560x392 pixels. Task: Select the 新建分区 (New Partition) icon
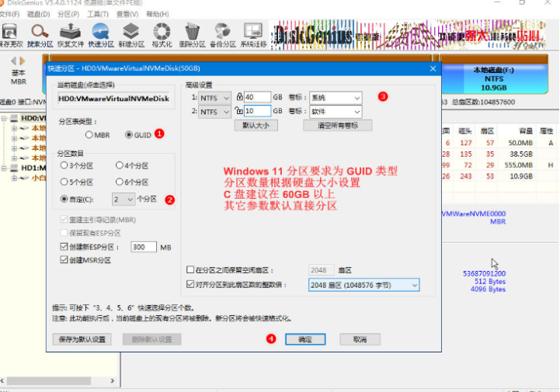[132, 32]
